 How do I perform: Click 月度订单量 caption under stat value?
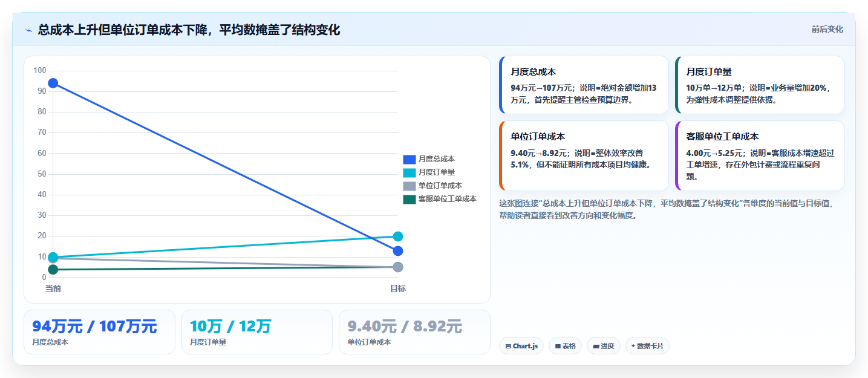tap(208, 342)
